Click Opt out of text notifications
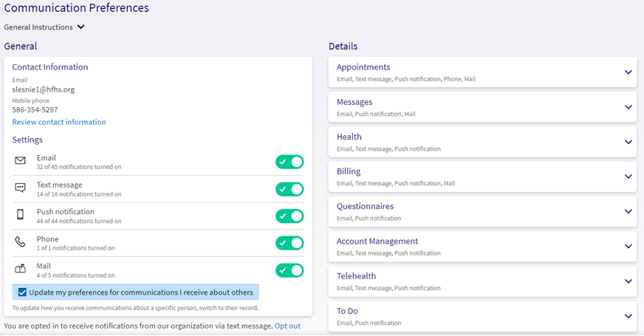The width and height of the screenshot is (644, 336). click(287, 326)
